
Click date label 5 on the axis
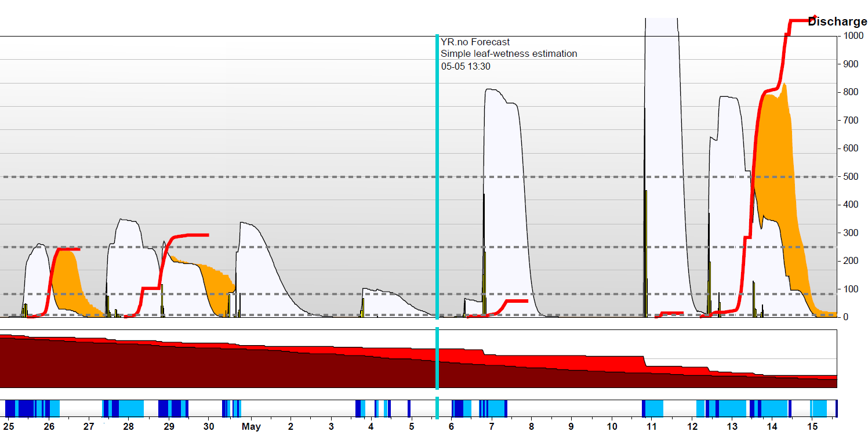pos(411,427)
